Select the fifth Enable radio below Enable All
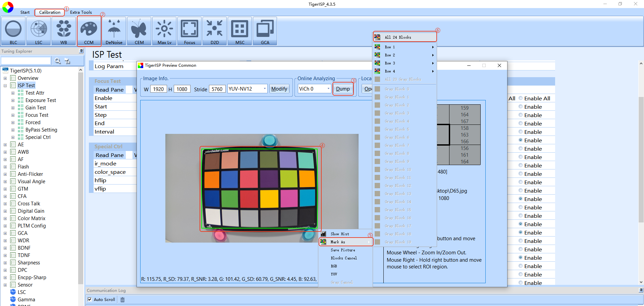Image resolution: width=644 pixels, height=306 pixels. 521,140
